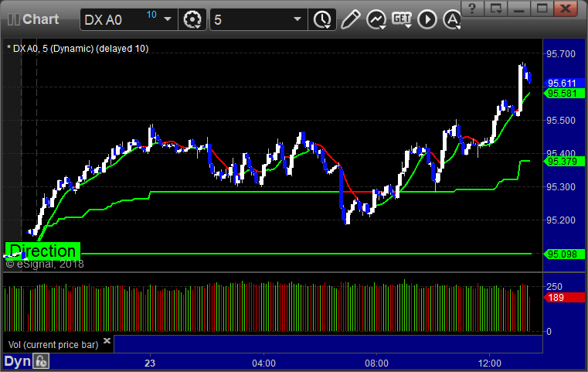Image resolution: width=588 pixels, height=372 pixels.
Task: Expand the DX A0 symbol dropdown
Action: [168, 19]
